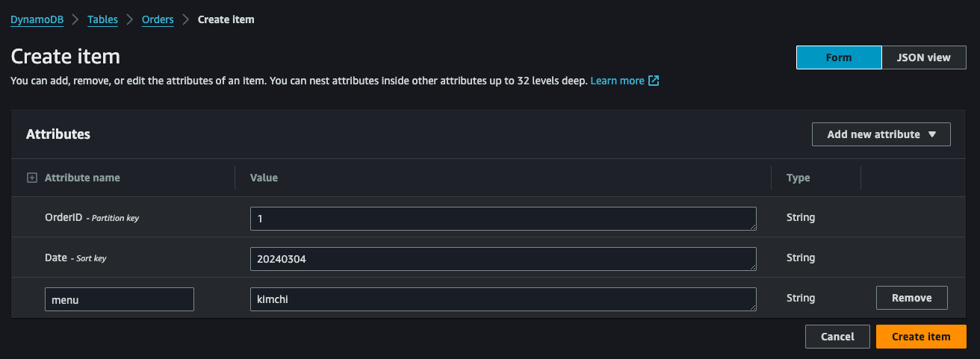Viewport: 980px width, 359px height.
Task: Focus the OrderID value field
Action: 503,219
